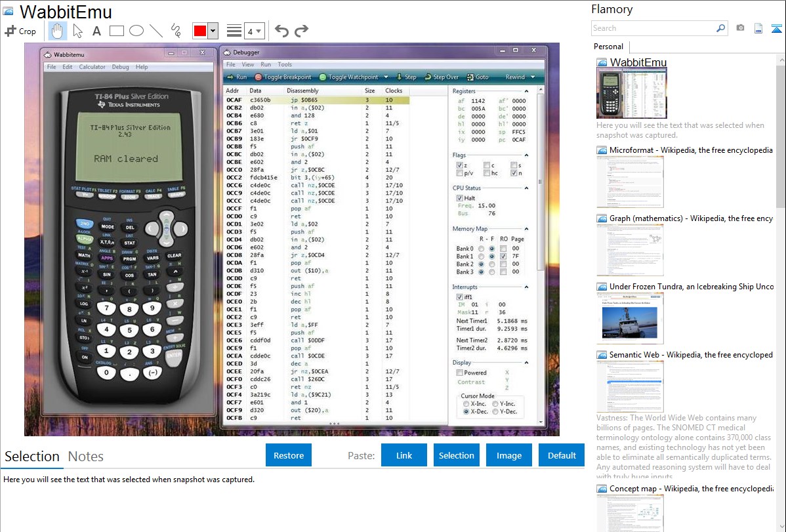Click the Default paste button
This screenshot has width=786, height=532.
[562, 455]
